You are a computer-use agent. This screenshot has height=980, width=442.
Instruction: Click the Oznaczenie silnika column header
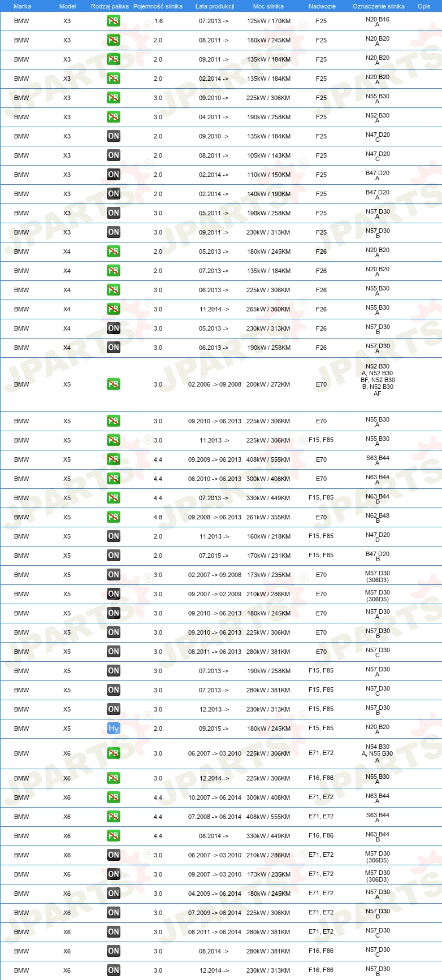(379, 6)
